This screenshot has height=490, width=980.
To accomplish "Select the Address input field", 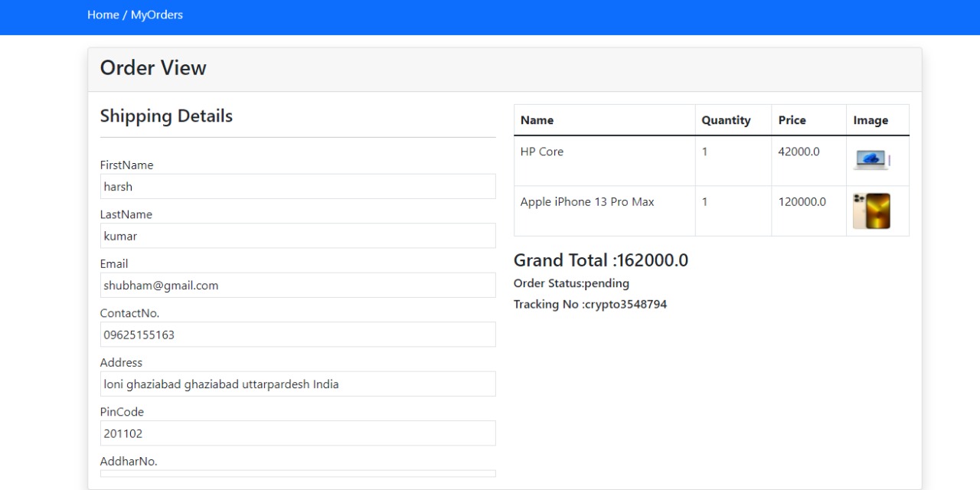I will (x=298, y=384).
